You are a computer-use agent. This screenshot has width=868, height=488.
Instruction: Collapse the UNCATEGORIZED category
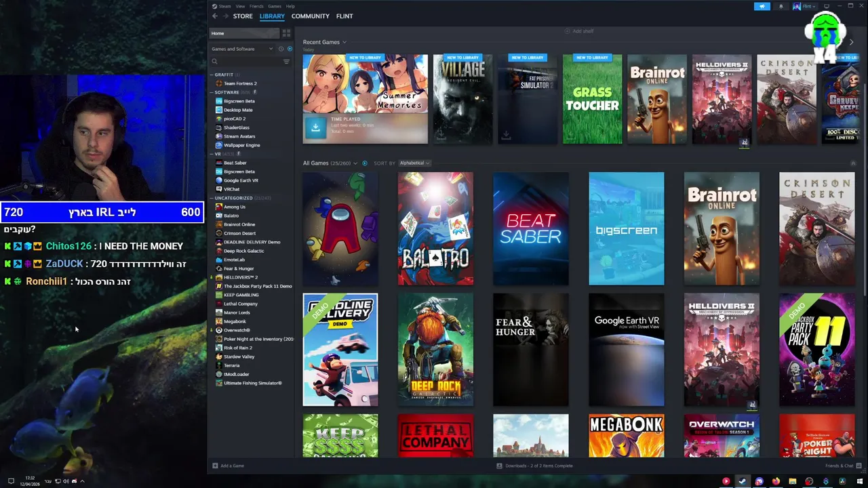[212, 198]
